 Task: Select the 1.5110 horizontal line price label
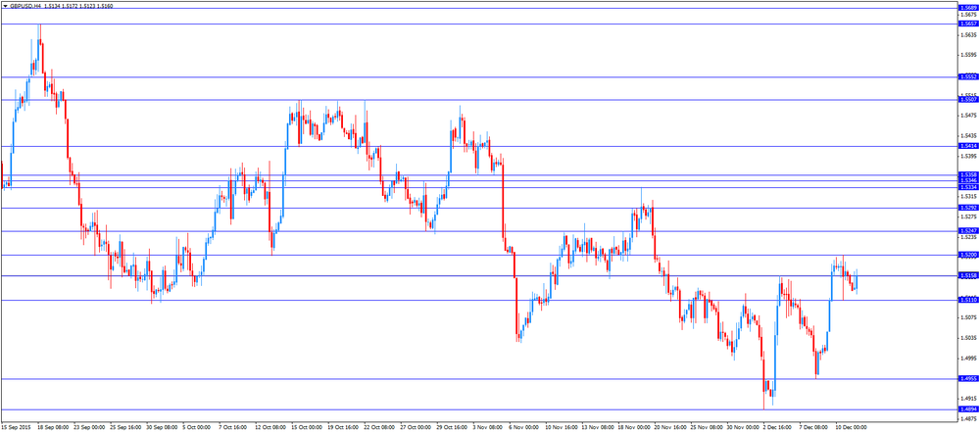(968, 300)
